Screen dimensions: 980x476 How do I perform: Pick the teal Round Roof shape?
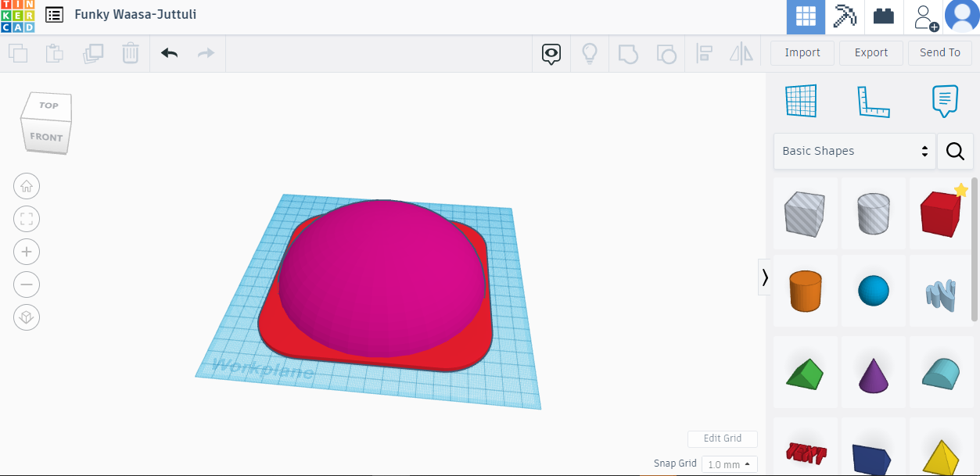pyautogui.click(x=941, y=373)
